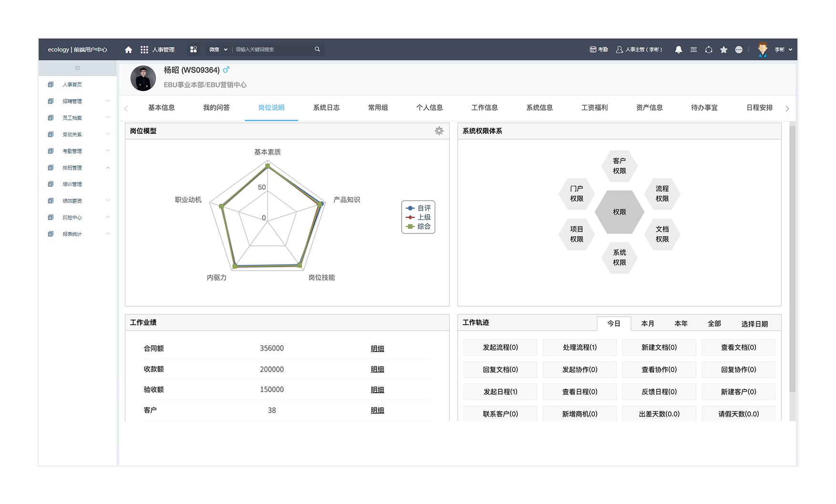Click the search magnifier icon

tap(317, 49)
